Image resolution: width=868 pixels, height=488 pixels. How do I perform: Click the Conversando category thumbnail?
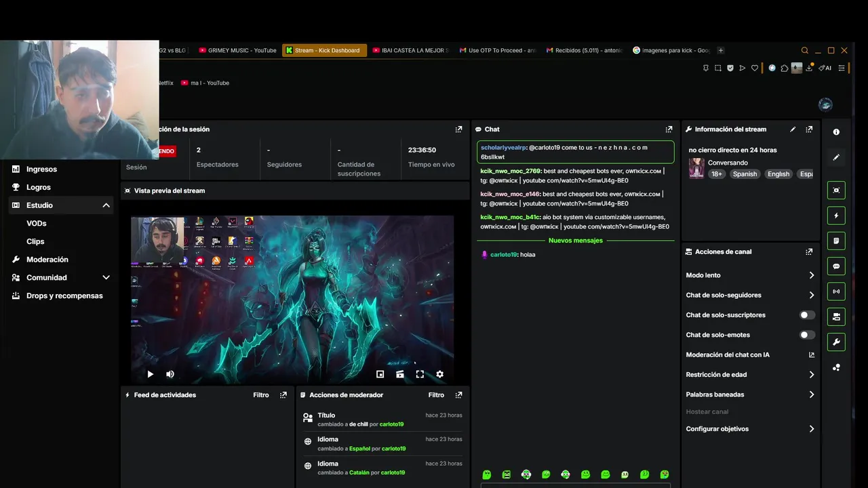click(696, 168)
